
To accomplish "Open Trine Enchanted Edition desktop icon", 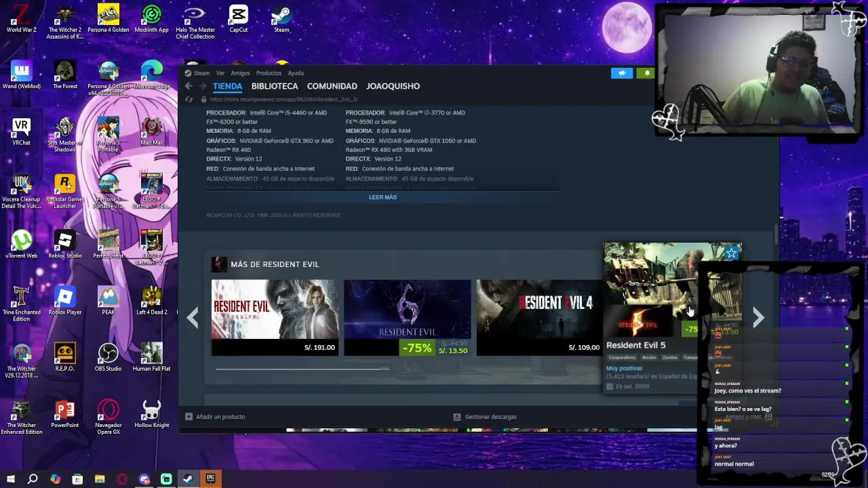I will (22, 304).
